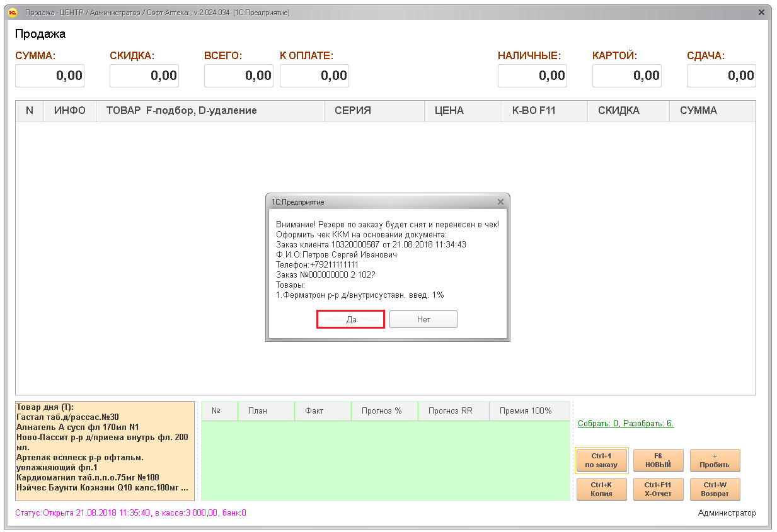Click the КАРТОЙ payment field
777x532 pixels.
(x=627, y=76)
